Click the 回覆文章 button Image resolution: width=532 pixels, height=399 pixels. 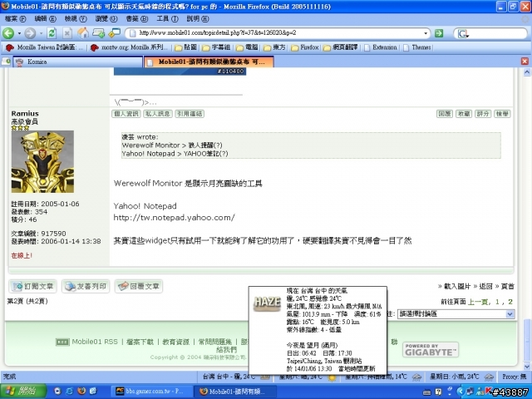(x=139, y=286)
